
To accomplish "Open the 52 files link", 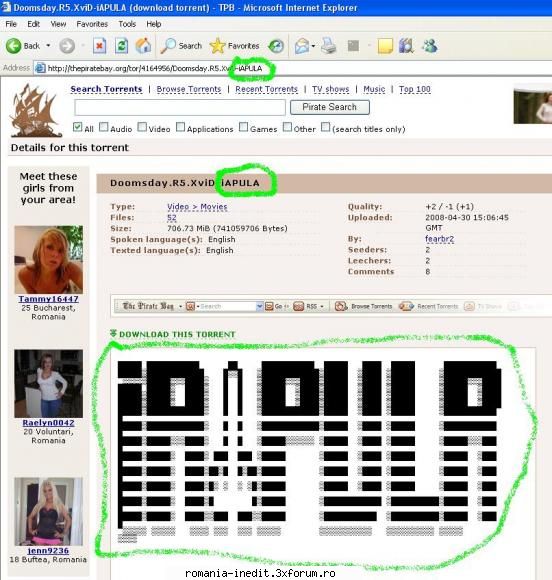I will (172, 218).
